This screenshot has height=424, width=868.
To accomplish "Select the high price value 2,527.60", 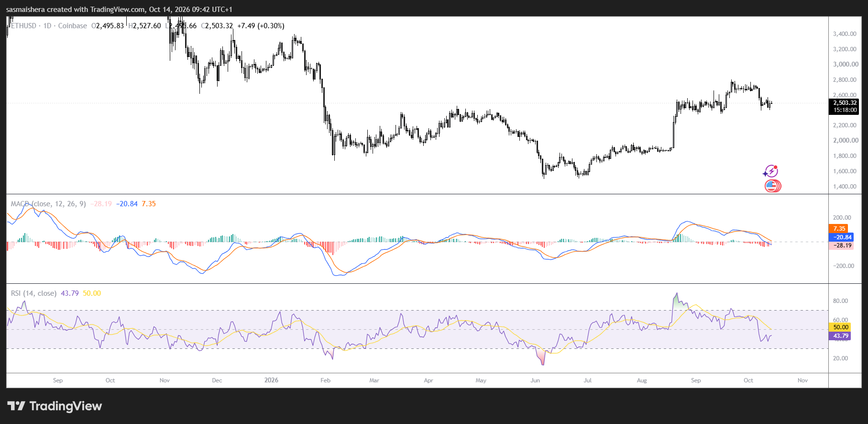I will [x=146, y=26].
